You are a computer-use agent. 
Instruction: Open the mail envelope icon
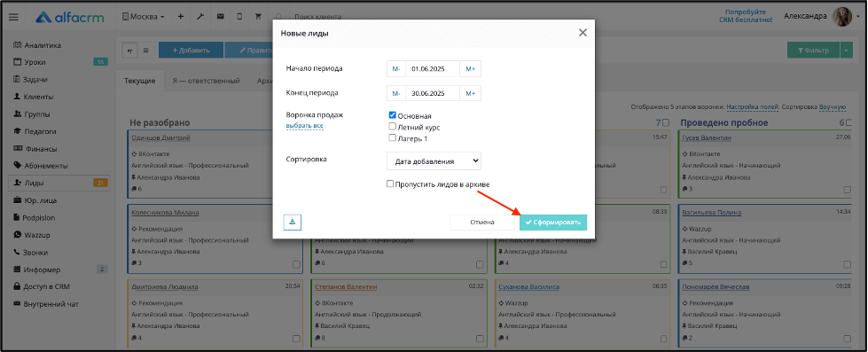pyautogui.click(x=220, y=17)
